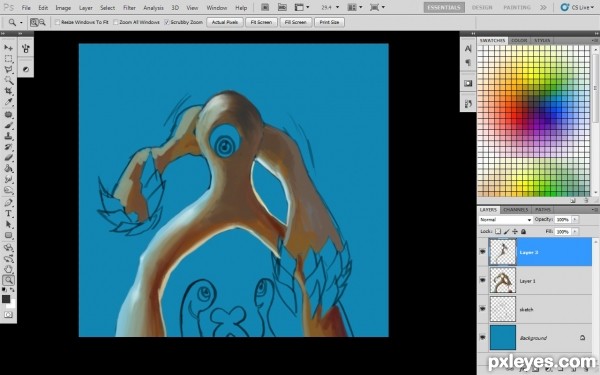This screenshot has width=600, height=375.
Task: Select the History Brush tool
Action: 8,147
